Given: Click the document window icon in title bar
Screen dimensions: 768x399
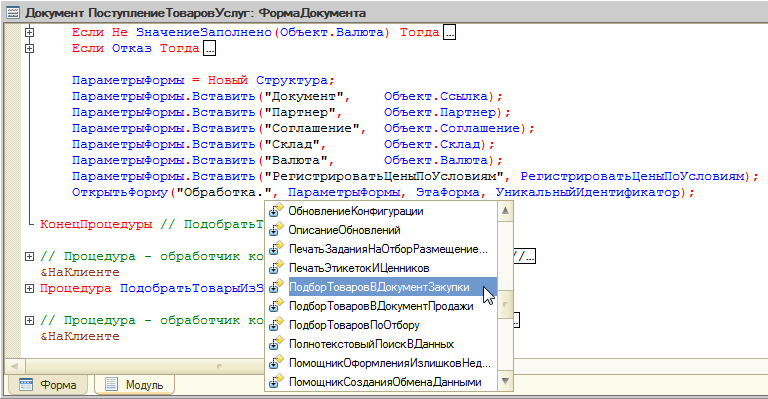Looking at the screenshot, I should 13,13.
